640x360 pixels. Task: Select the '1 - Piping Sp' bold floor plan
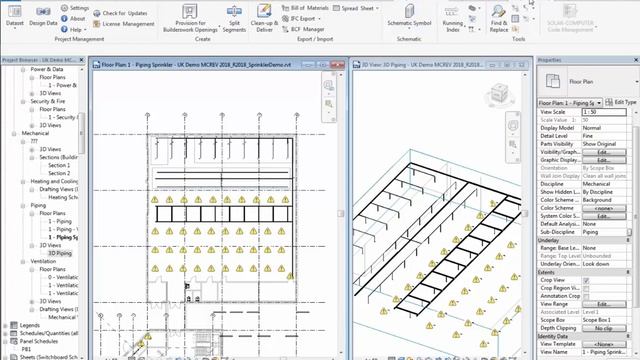coord(63,237)
